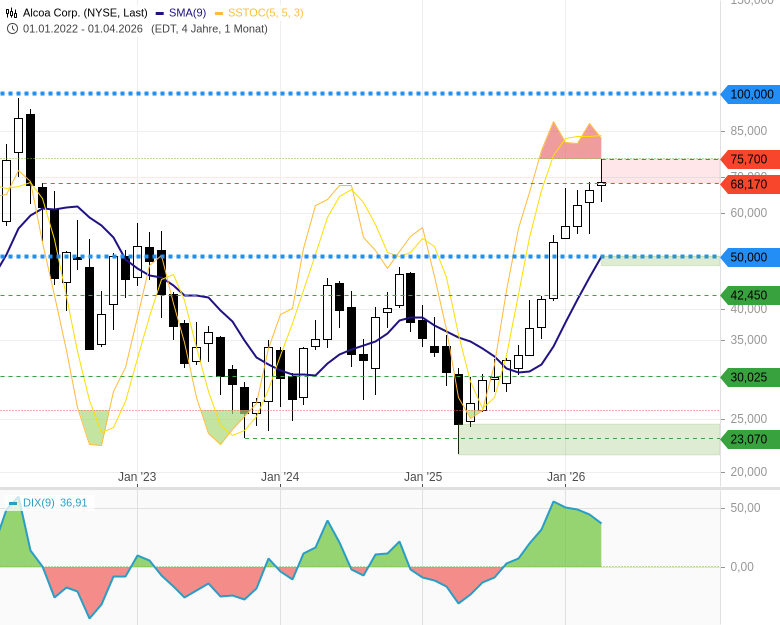Click the 100,000 blue price level tag
This screenshot has height=625, width=780.
[x=751, y=94]
